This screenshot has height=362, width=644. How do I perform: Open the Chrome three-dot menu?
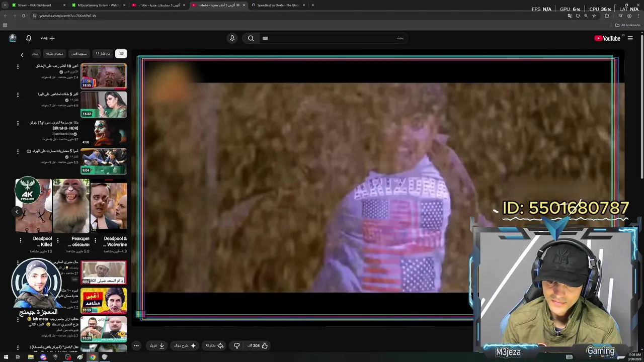point(637,16)
